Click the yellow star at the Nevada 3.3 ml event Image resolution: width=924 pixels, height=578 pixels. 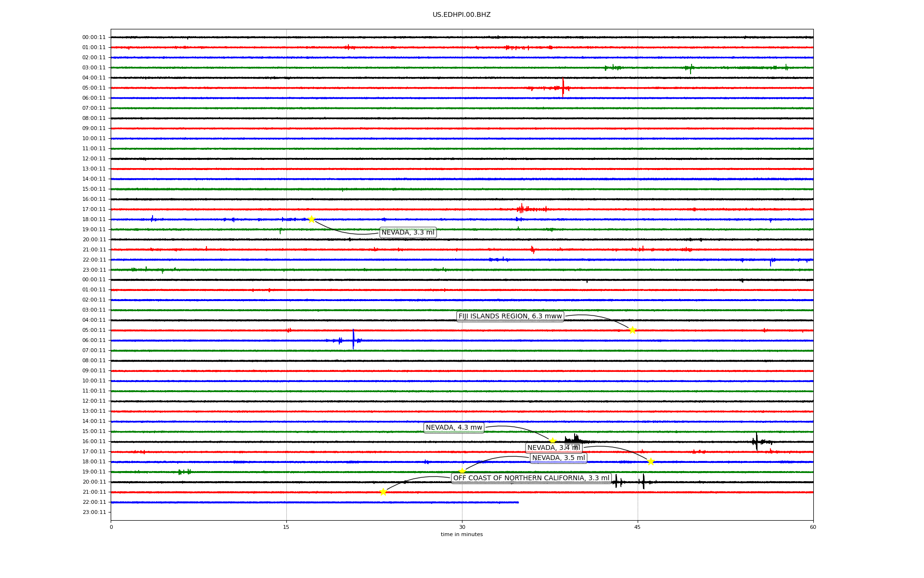[311, 219]
